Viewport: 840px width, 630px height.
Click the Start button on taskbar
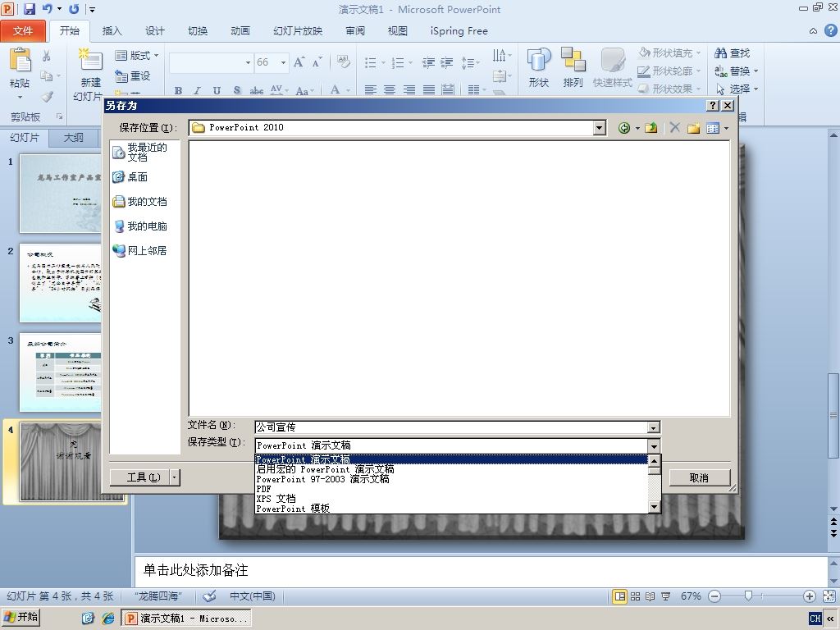coord(21,618)
